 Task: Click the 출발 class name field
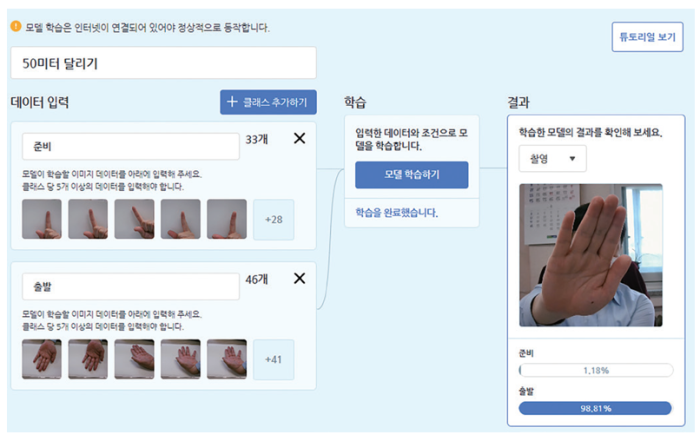click(131, 287)
